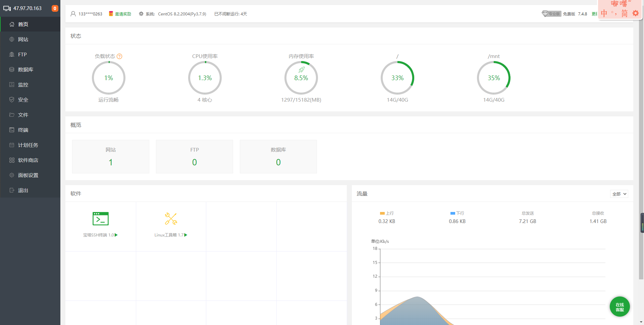Image resolution: width=644 pixels, height=325 pixels.
Task: Click the diamond 专业版 badge
Action: click(x=551, y=14)
